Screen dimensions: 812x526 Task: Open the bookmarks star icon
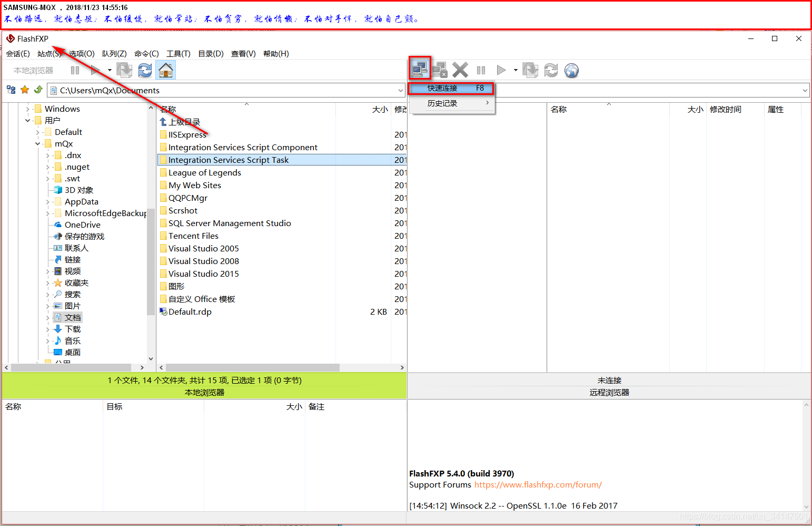point(25,90)
